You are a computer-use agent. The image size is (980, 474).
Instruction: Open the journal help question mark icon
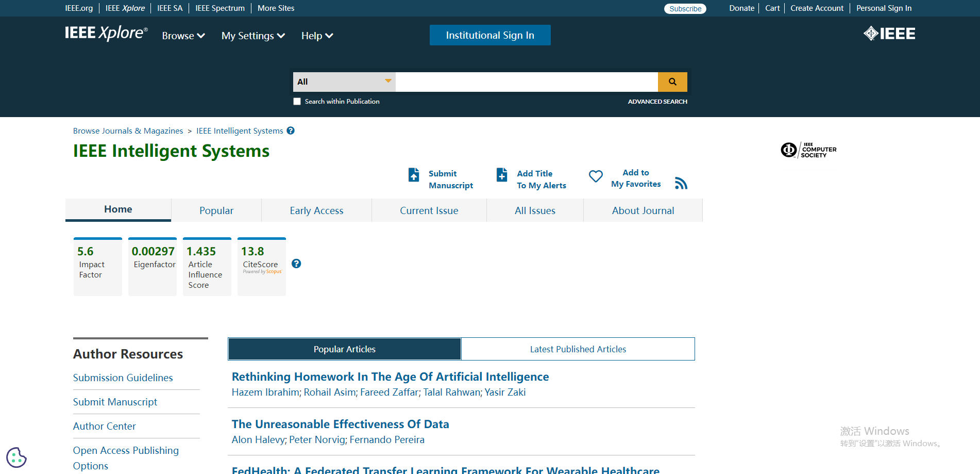[291, 130]
